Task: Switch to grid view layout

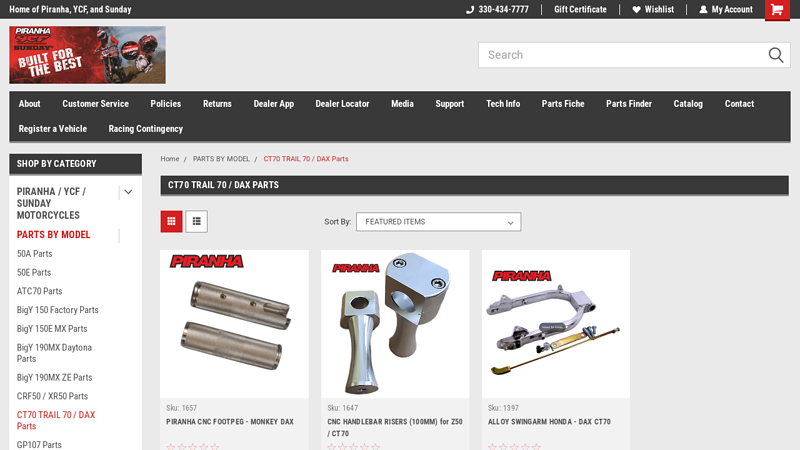Action: coord(172,221)
